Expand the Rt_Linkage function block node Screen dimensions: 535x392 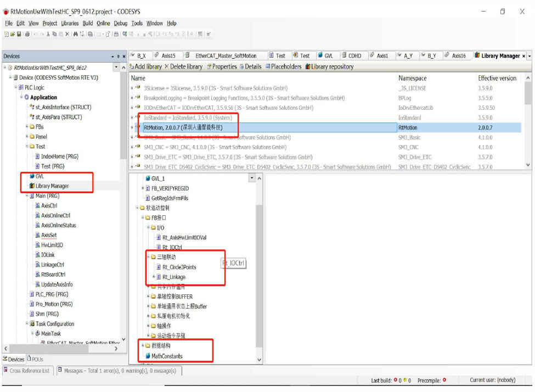coord(153,277)
